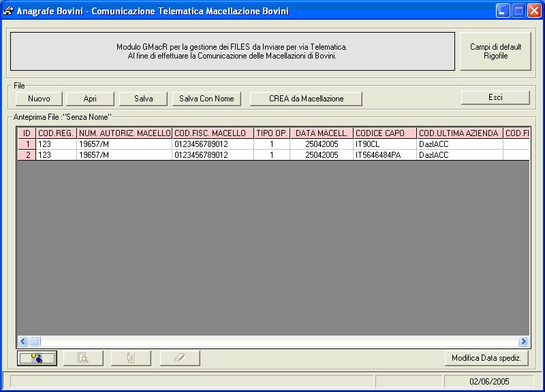Click the COD.FISC. MACELLO column header

click(213, 133)
